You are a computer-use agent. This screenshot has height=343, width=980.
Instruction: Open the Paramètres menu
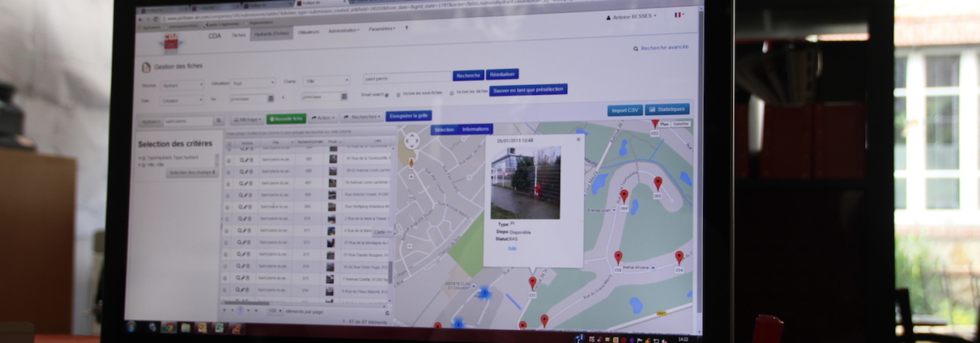[x=382, y=29]
